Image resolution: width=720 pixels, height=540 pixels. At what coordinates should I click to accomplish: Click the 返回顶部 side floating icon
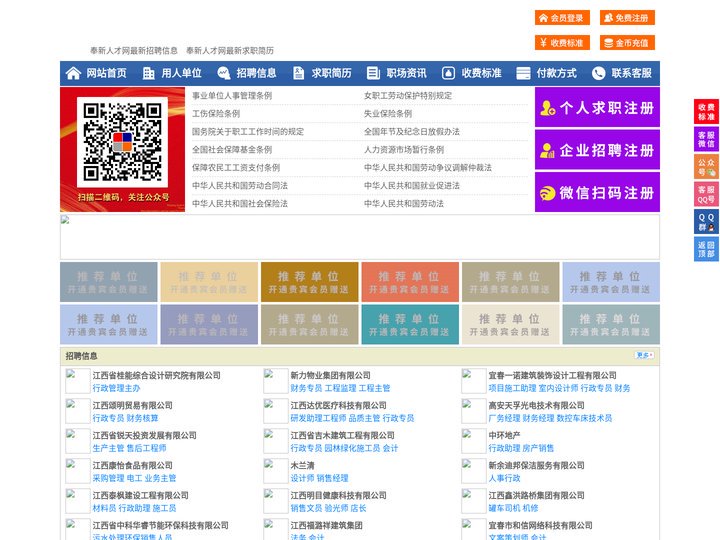pos(706,249)
